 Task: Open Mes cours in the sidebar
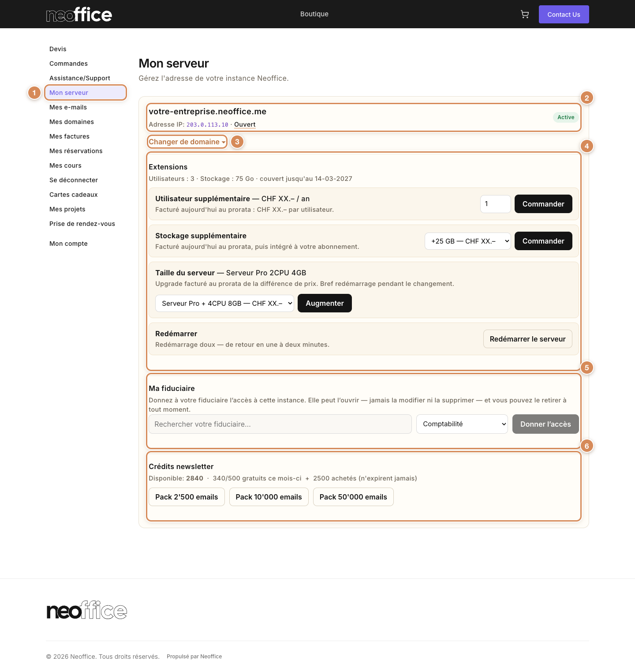point(65,165)
